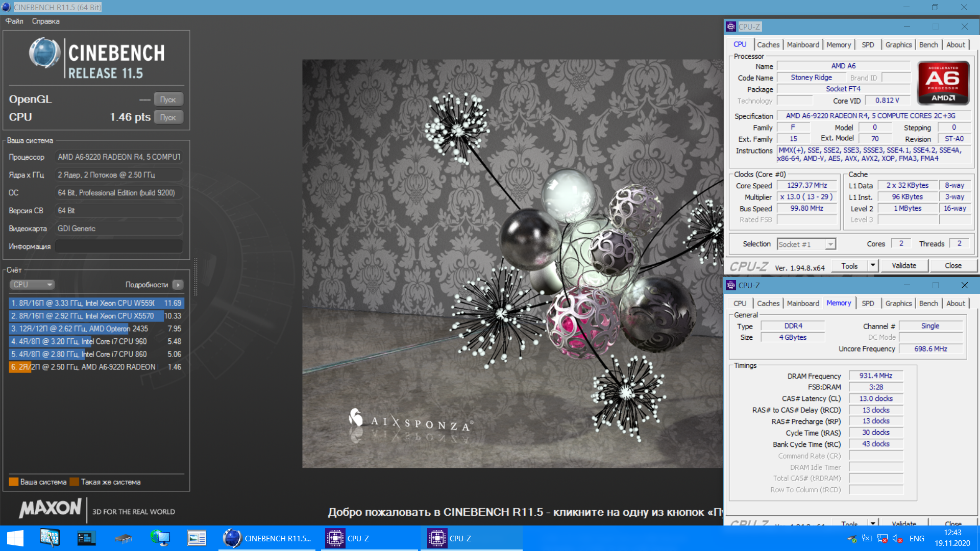
Task: Open Bench tab in lower CPU-Z
Action: point(928,304)
